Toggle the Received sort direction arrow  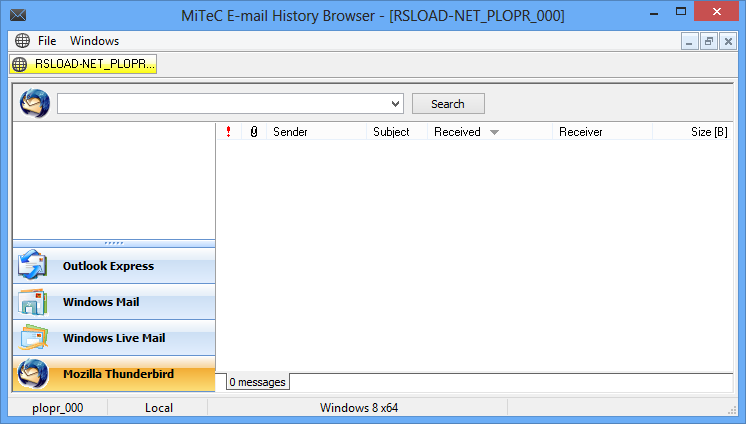pyautogui.click(x=494, y=132)
